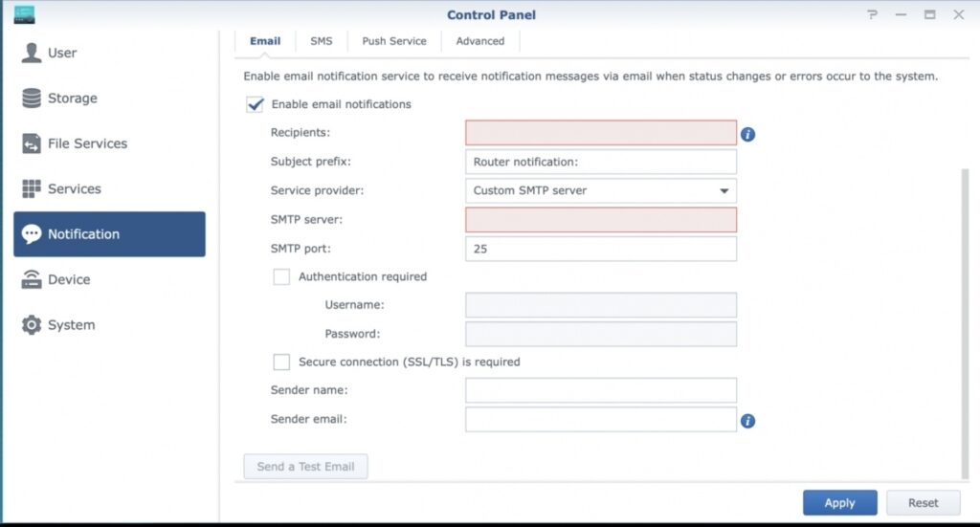Click info icon beside Recipients field
Screen dimensions: 980x527
pos(747,134)
